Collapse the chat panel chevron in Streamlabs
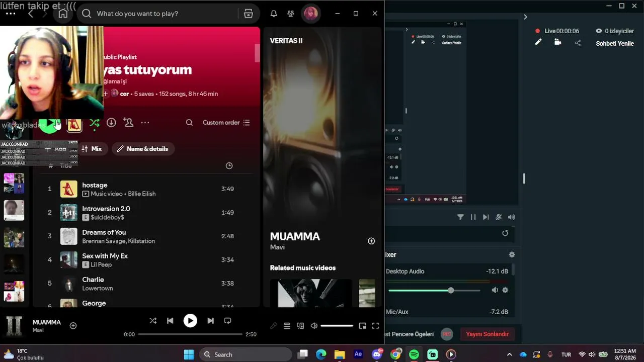 pyautogui.click(x=525, y=17)
